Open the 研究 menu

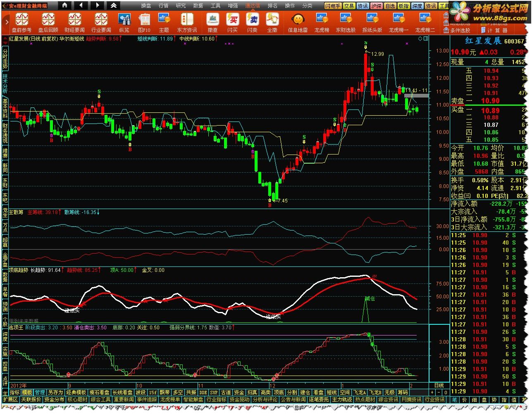click(x=181, y=6)
